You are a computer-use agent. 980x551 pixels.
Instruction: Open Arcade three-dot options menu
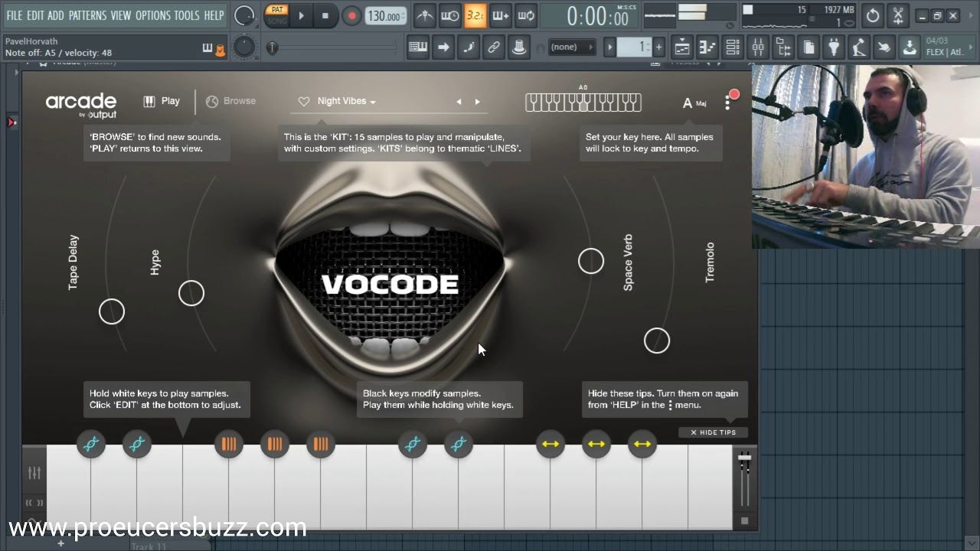727,103
